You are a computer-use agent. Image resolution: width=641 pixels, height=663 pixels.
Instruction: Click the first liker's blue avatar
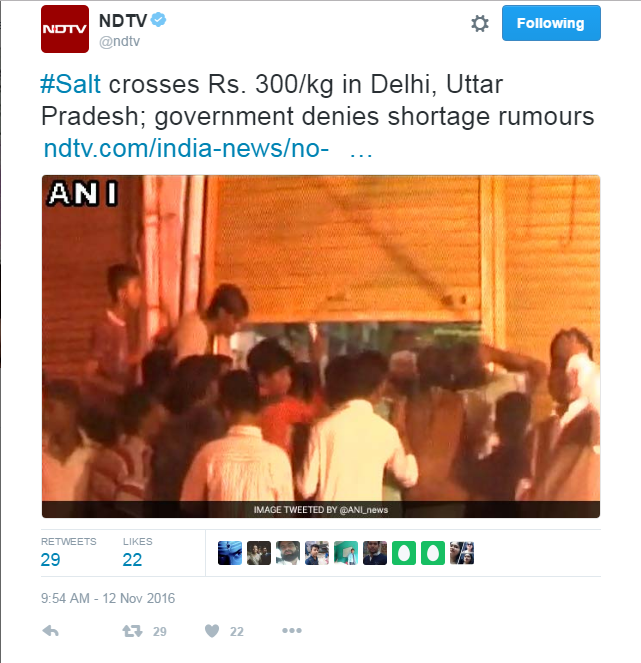(230, 553)
